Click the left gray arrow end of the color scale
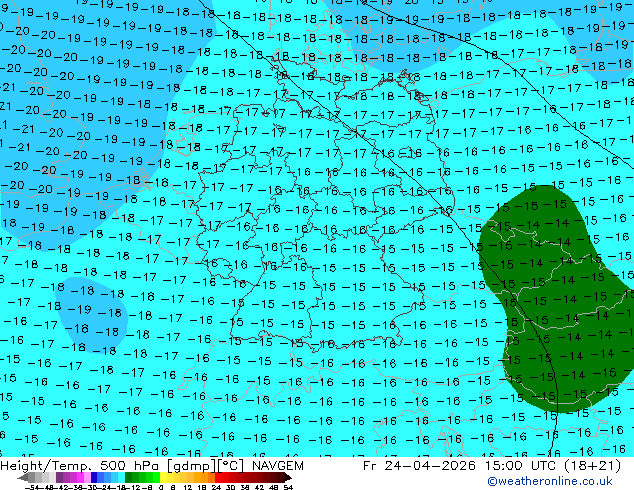The height and width of the screenshot is (490, 634). point(23,478)
